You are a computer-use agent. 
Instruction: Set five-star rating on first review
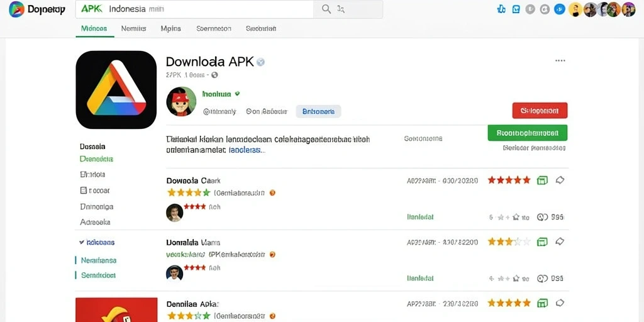pos(526,180)
